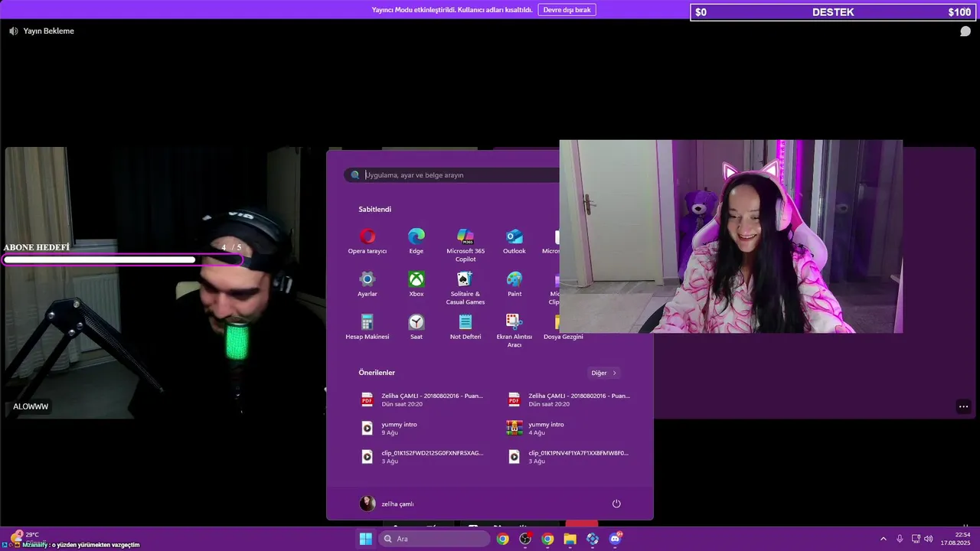This screenshot has height=551, width=980.
Task: Open the zeliha çamlı user profile
Action: click(387, 504)
